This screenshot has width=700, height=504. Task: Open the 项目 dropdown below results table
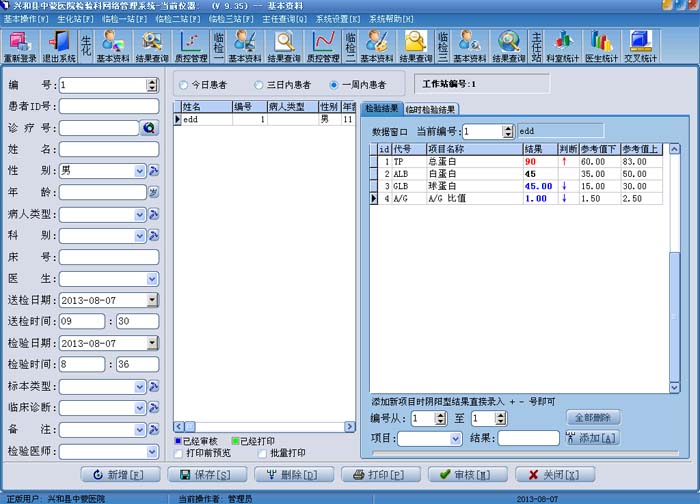point(455,439)
